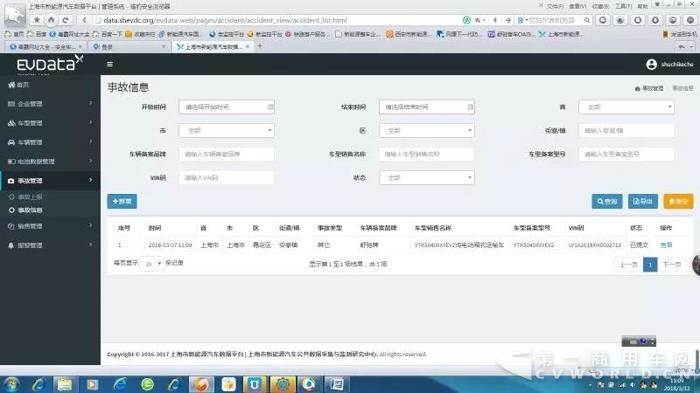Click the VIN码 input field

227,178
